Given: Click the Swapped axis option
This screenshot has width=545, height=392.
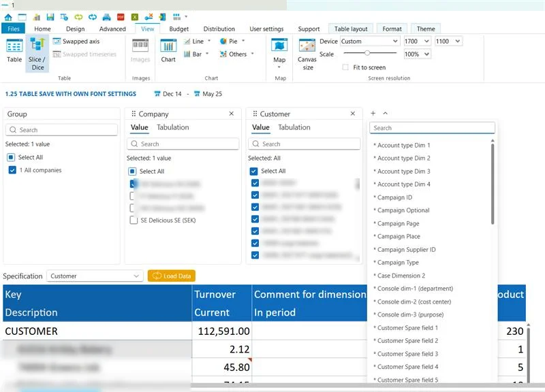Looking at the screenshot, I should [76, 42].
